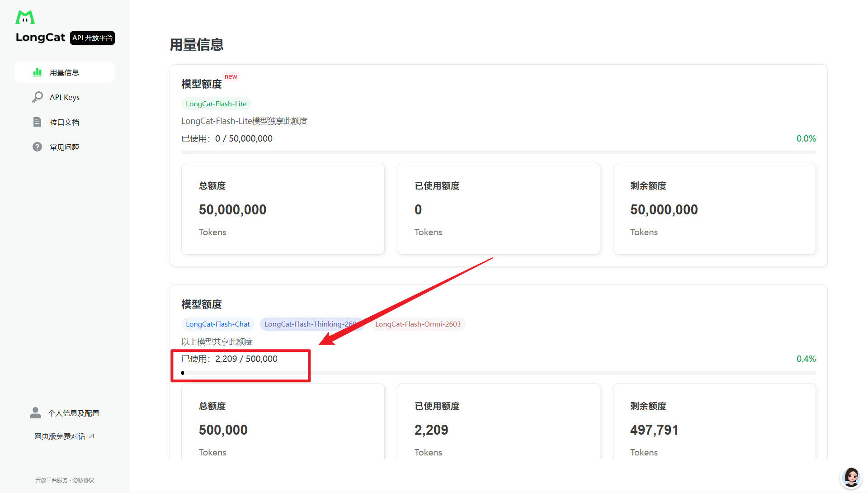Image resolution: width=868 pixels, height=493 pixels.
Task: Click the question mark icon beside 常见问题
Action: tap(37, 147)
